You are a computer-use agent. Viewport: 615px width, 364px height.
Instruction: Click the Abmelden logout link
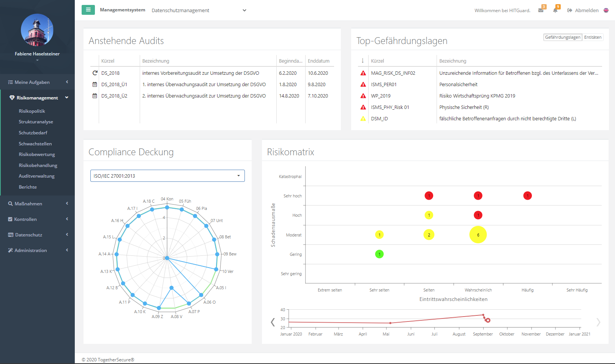tap(583, 10)
